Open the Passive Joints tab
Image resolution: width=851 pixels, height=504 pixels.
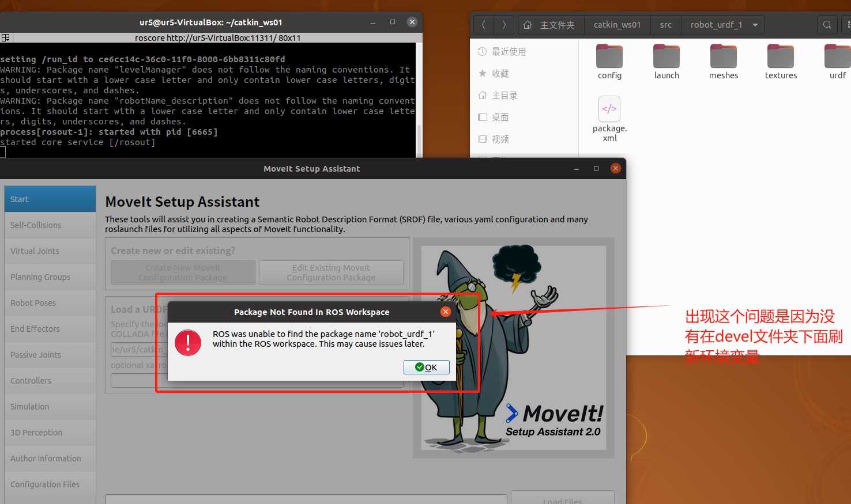click(50, 355)
